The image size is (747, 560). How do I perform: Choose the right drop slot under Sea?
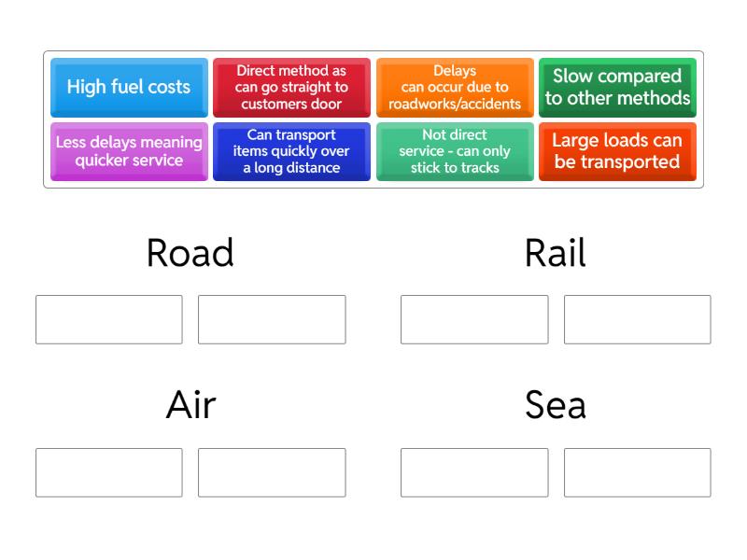(x=637, y=472)
